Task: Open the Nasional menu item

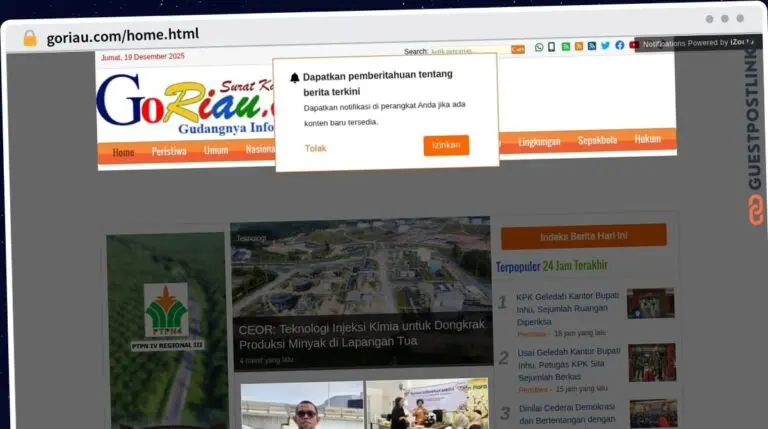Action: (x=260, y=149)
